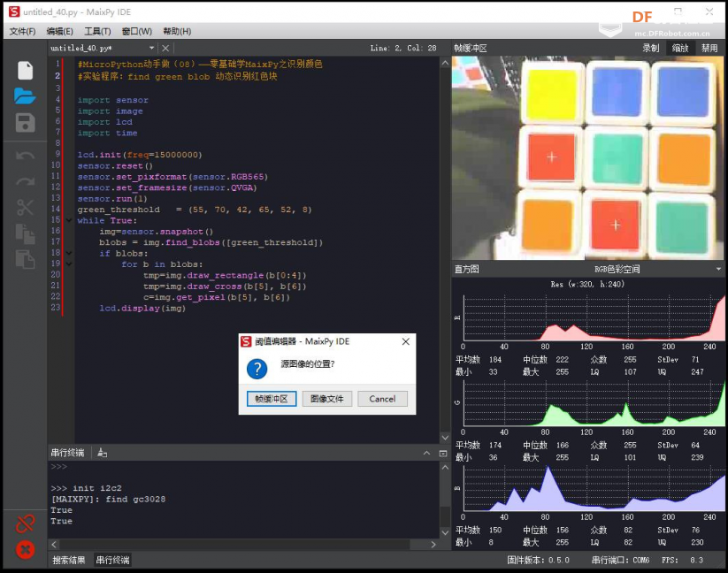Image resolution: width=728 pixels, height=573 pixels.
Task: Click the question mark icon in the dialog
Action: click(257, 369)
